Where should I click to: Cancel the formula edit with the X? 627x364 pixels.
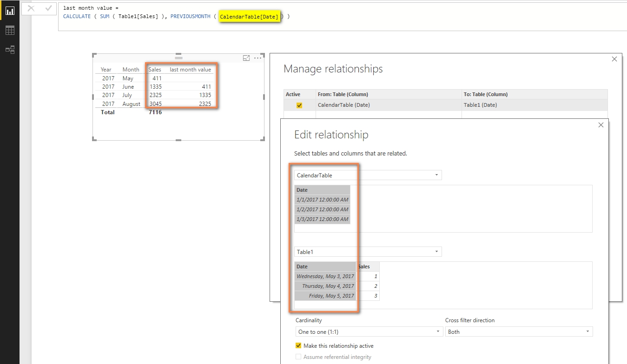(x=31, y=8)
